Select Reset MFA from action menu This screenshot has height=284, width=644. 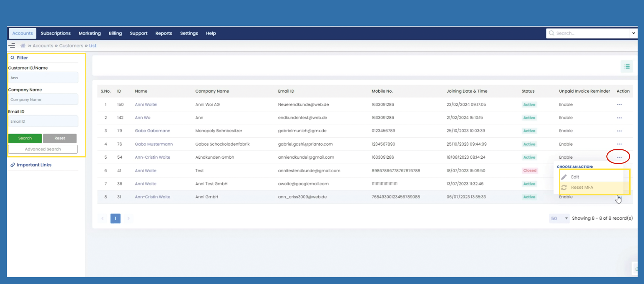(582, 187)
